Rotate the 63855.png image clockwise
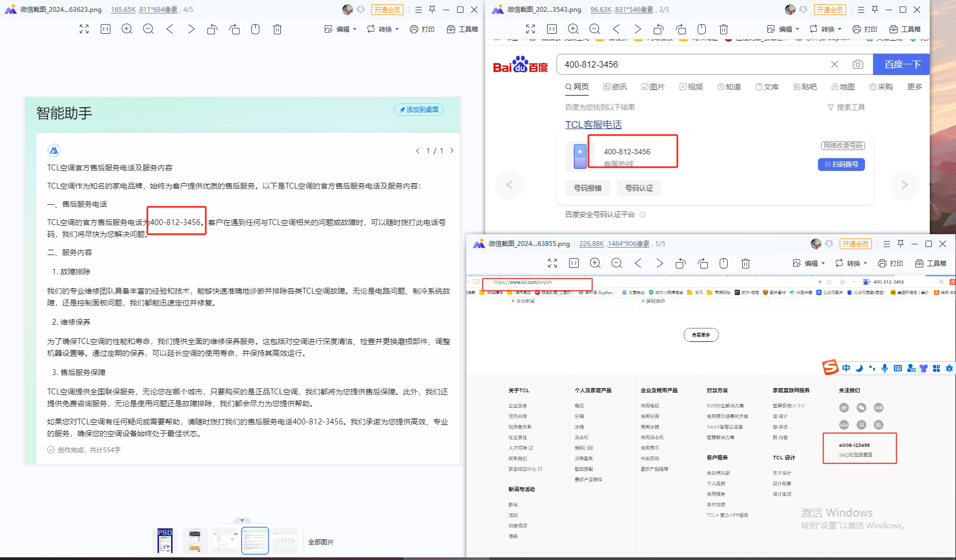The width and height of the screenshot is (956, 560). point(703,263)
